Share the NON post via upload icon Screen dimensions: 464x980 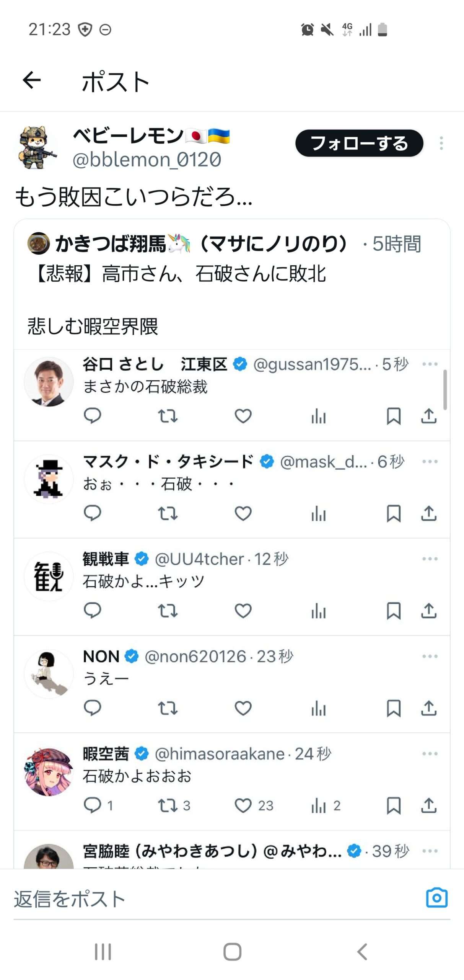[429, 708]
